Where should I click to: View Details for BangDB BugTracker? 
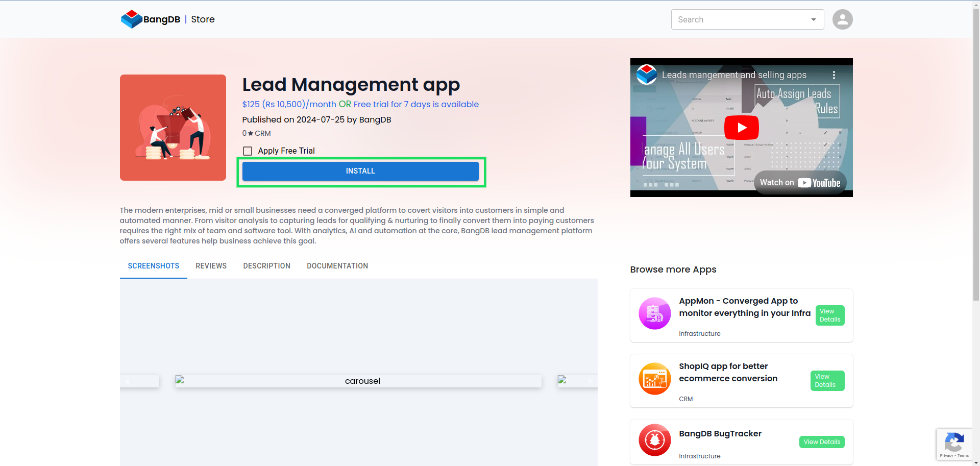822,442
